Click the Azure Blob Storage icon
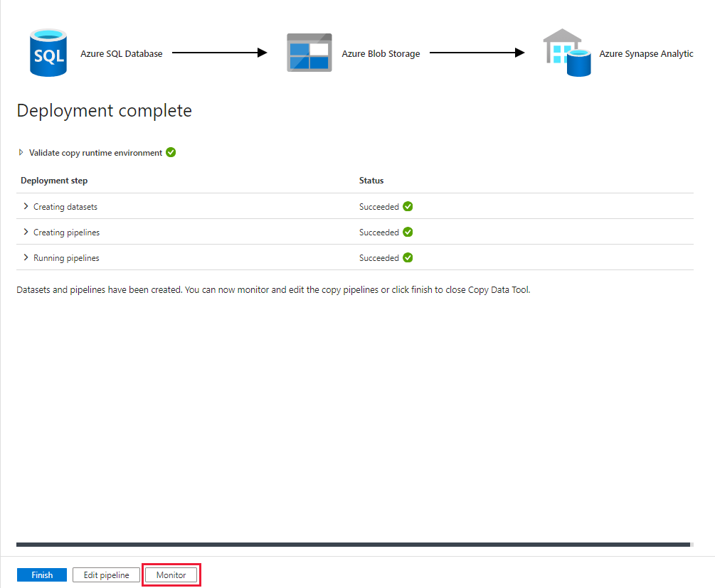 click(309, 52)
